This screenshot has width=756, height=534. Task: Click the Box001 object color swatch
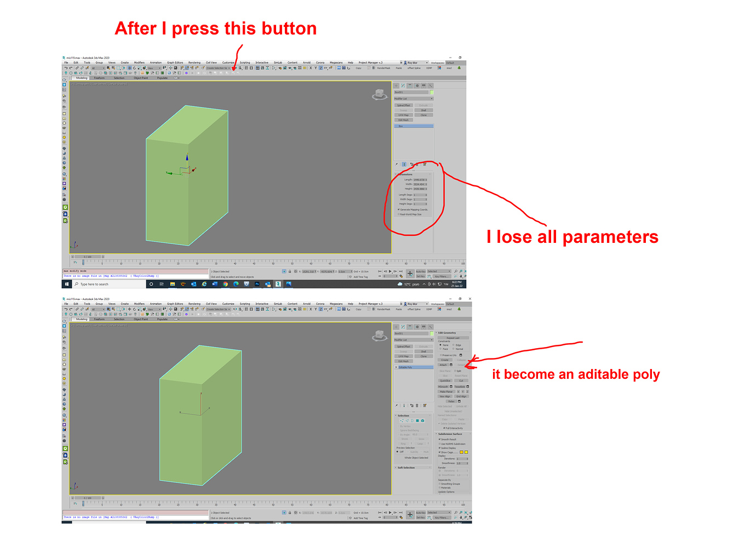pyautogui.click(x=432, y=92)
